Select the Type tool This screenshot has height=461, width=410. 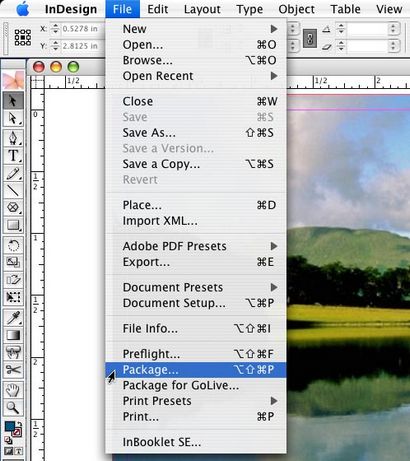[13, 156]
